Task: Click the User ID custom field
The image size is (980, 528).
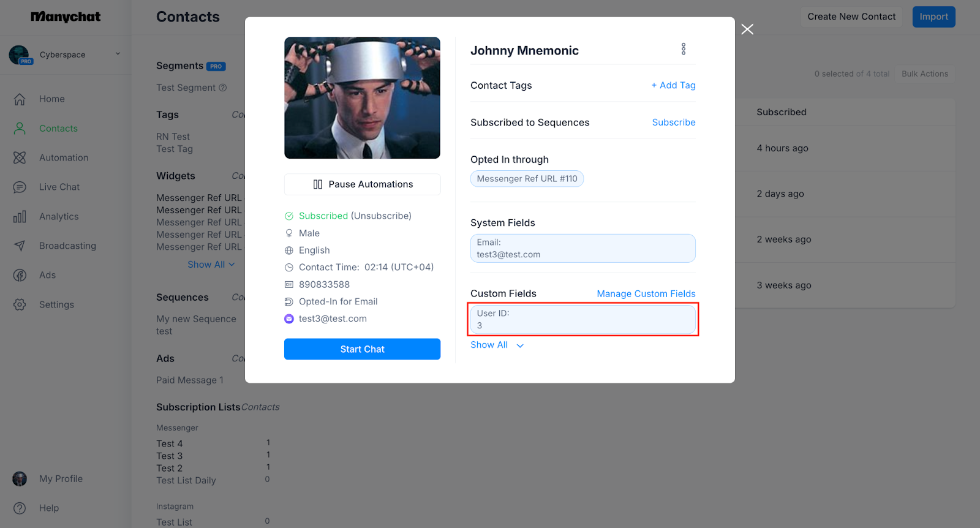Action: point(582,320)
